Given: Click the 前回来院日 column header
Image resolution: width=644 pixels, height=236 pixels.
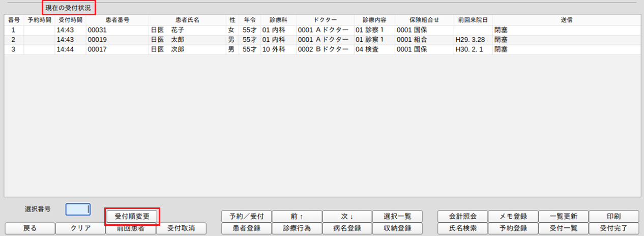Looking at the screenshot, I should pos(473,20).
